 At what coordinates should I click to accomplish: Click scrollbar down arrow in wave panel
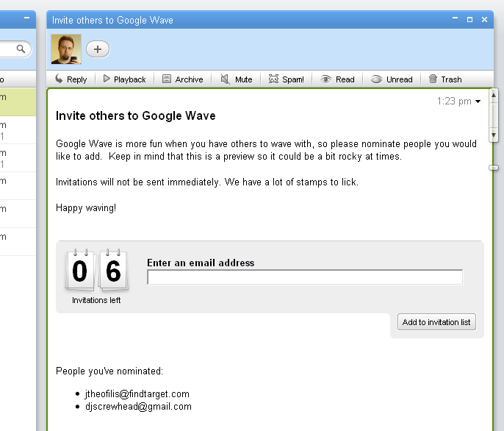494,135
